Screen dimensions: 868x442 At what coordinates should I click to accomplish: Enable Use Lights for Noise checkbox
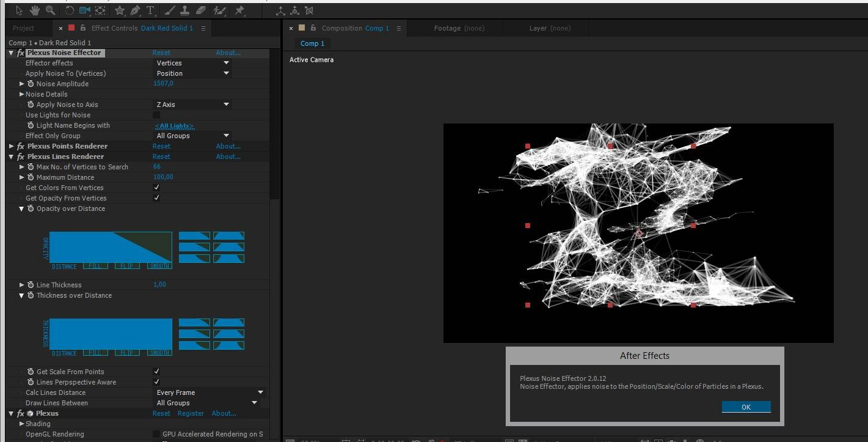tap(156, 115)
